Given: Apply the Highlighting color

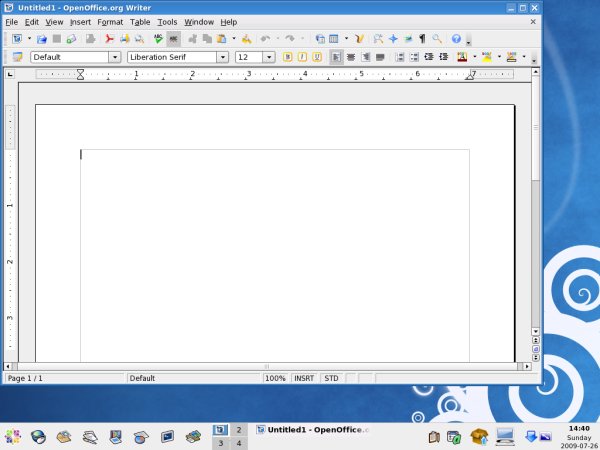Looking at the screenshot, I should tap(487, 57).
